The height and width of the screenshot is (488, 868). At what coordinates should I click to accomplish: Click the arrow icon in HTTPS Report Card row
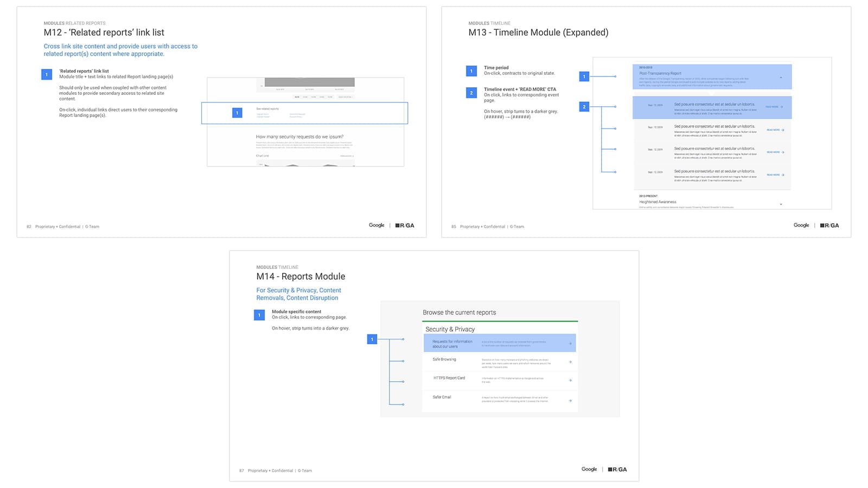(x=570, y=380)
